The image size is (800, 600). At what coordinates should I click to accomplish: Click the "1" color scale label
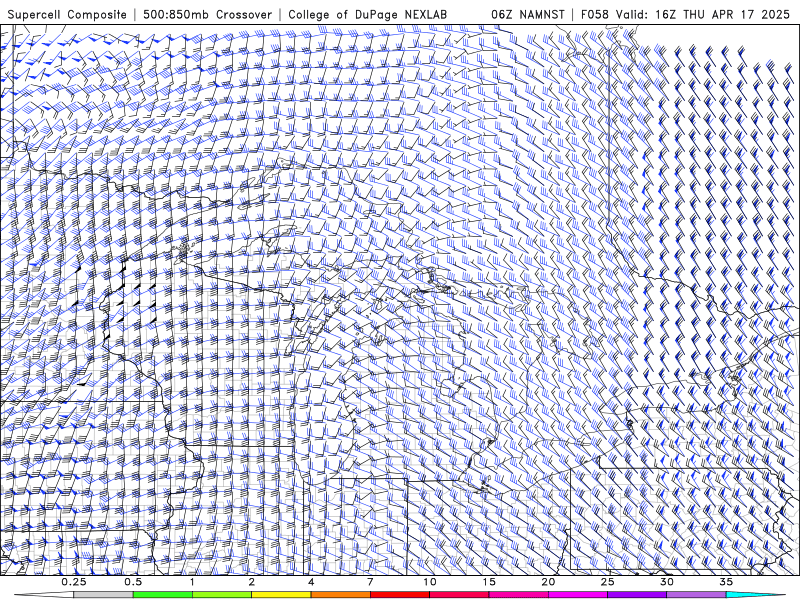coord(192,582)
